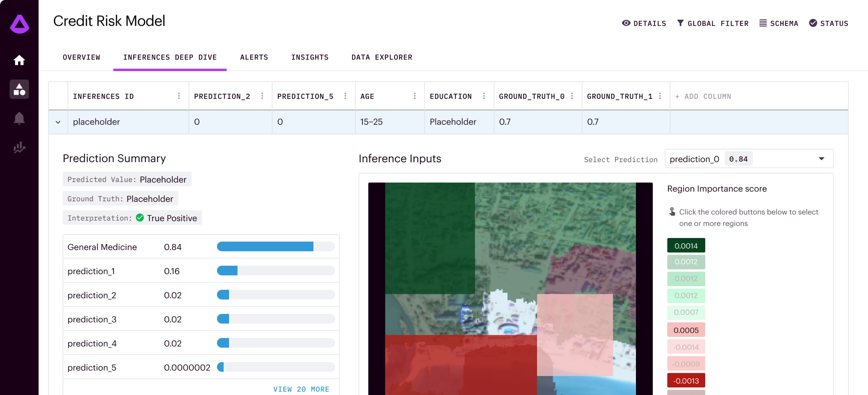Image resolution: width=868 pixels, height=395 pixels.
Task: Click the Arize logo in the sidebar
Action: tap(19, 23)
